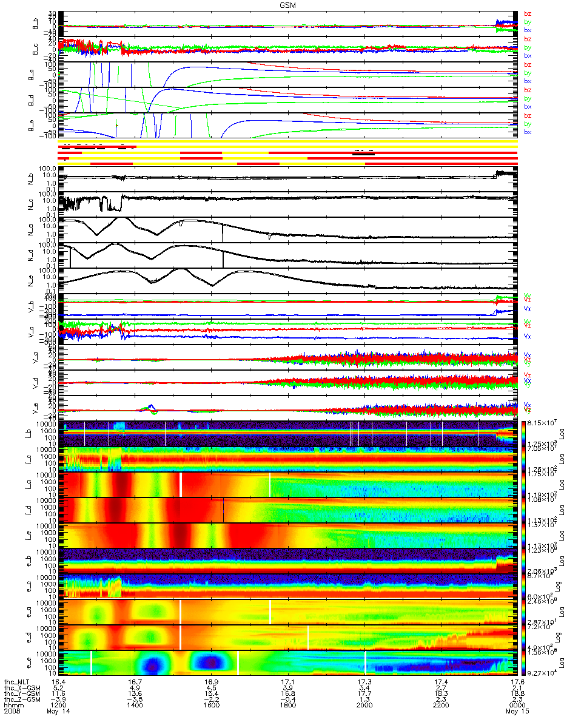Pick the V_d velocity panel label
Viewport: 564px width, 728px height.
point(35,383)
